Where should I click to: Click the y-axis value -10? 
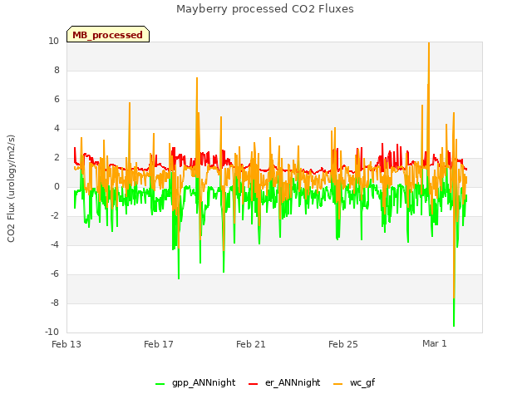coord(52,332)
